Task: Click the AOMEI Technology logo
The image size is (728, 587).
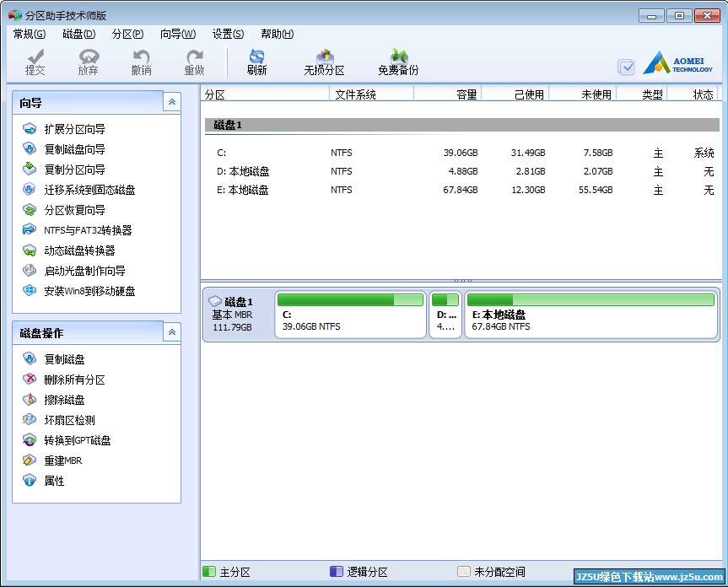Action: (678, 62)
